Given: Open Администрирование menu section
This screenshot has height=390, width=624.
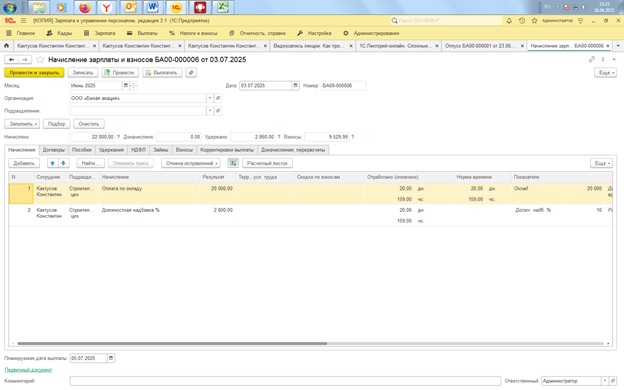Looking at the screenshot, I should [x=371, y=33].
